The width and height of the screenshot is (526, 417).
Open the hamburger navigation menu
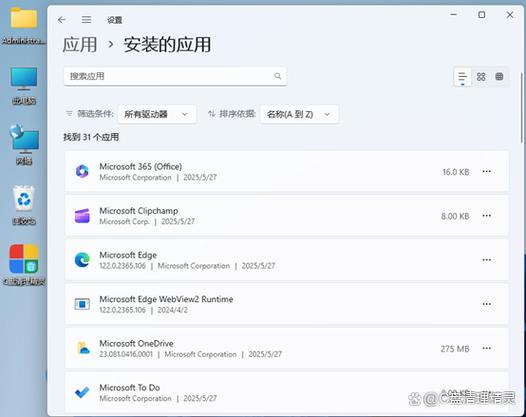(86, 20)
